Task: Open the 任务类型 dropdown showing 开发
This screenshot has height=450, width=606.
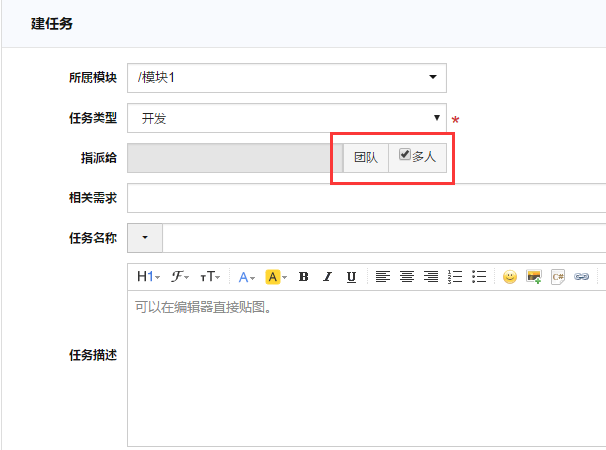Action: pyautogui.click(x=287, y=118)
